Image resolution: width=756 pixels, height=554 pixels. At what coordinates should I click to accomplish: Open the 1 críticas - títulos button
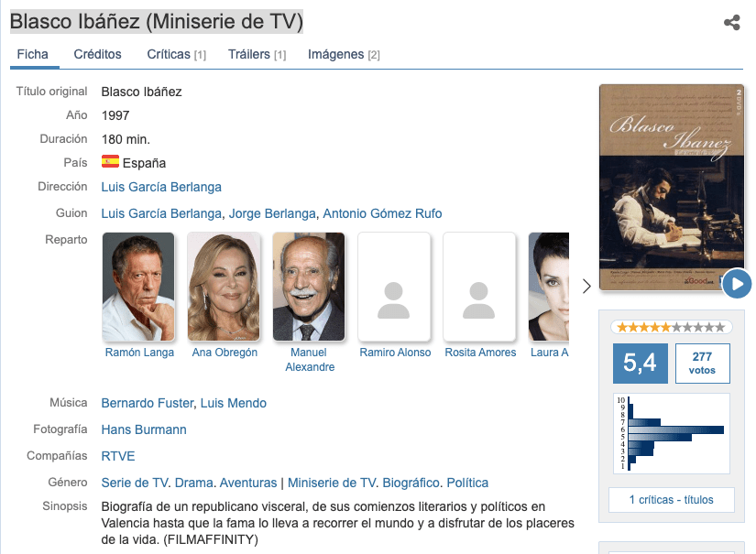tap(671, 500)
